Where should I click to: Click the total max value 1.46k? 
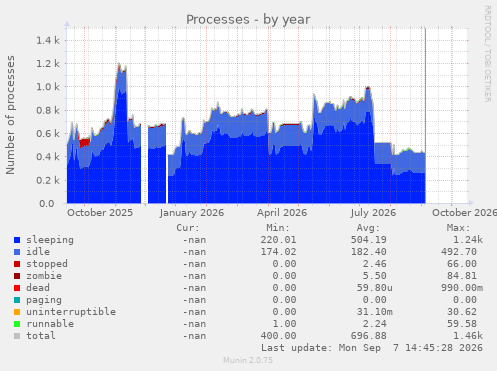(468, 336)
